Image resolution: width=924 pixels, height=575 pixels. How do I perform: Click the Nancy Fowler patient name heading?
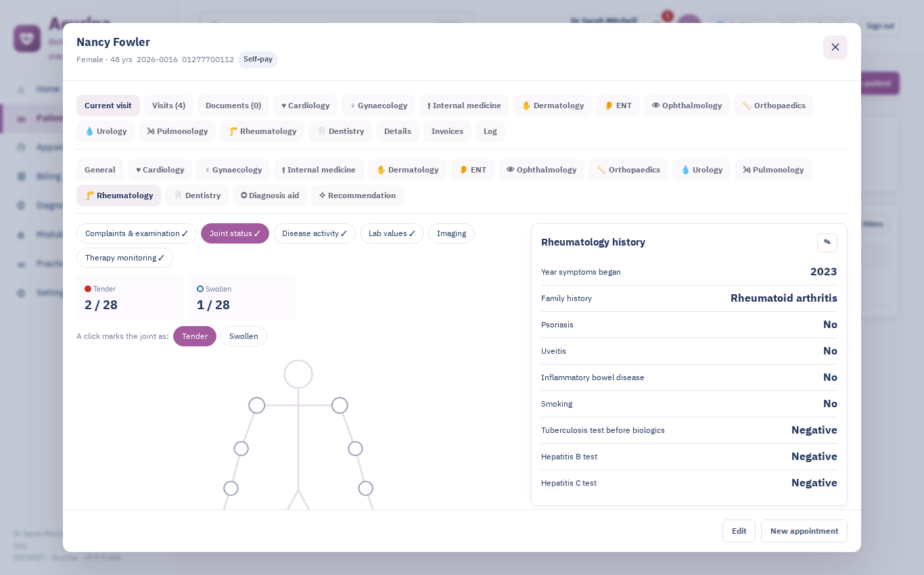tap(113, 42)
